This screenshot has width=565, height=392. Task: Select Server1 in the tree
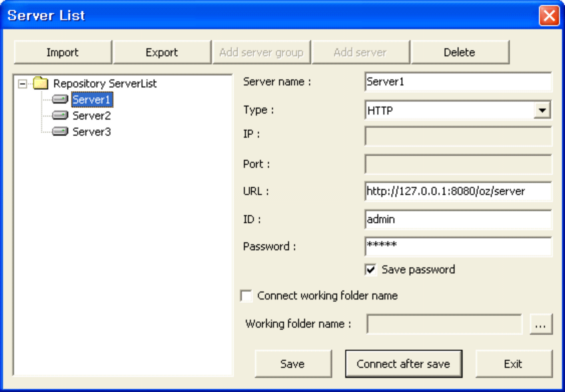tap(92, 100)
